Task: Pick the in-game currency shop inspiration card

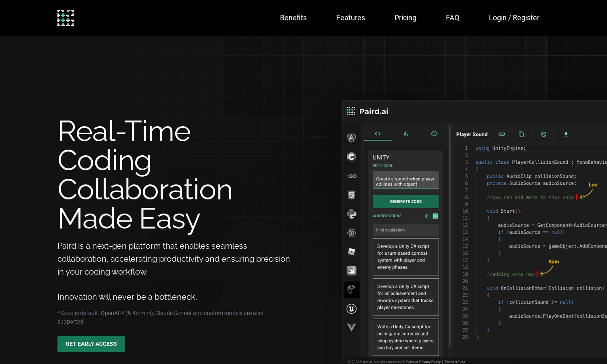Action: click(x=405, y=337)
